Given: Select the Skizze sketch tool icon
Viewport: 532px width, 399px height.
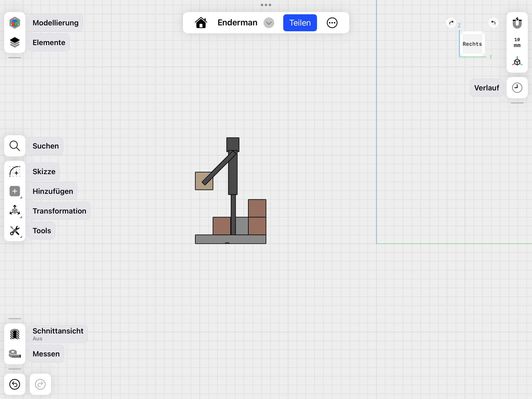Looking at the screenshot, I should pyautogui.click(x=15, y=171).
